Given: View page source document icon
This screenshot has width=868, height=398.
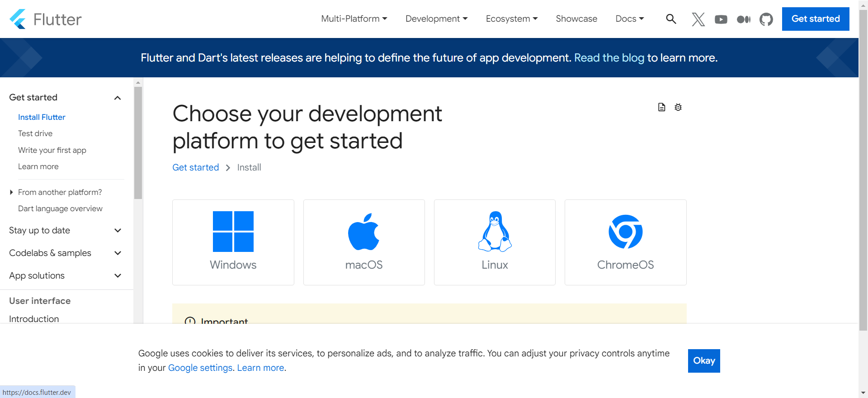Looking at the screenshot, I should click(x=661, y=107).
